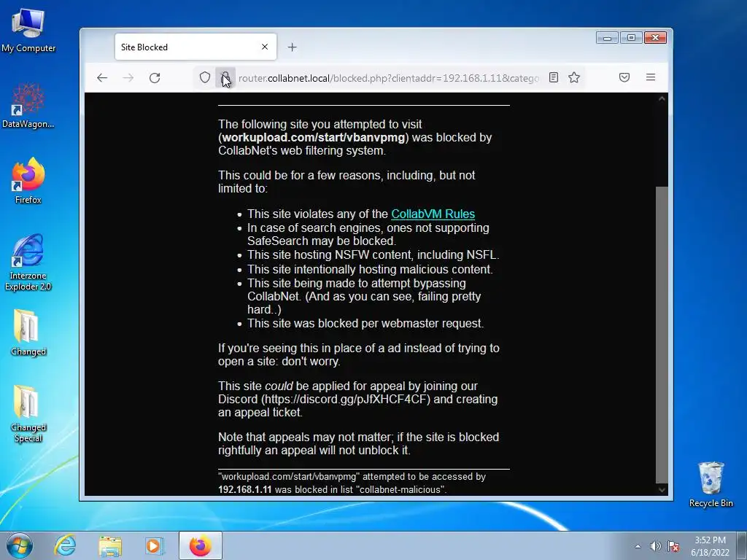Screen dimensions: 747x560
Task: Open Windows Media Player taskbar icon
Action: point(155,545)
